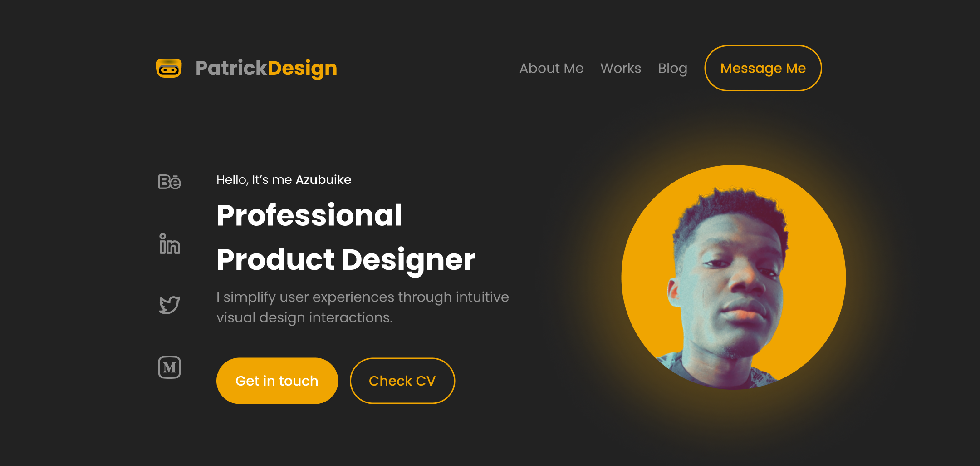Image resolution: width=980 pixels, height=466 pixels.
Task: Click the yellow robot logo icon
Action: click(169, 68)
